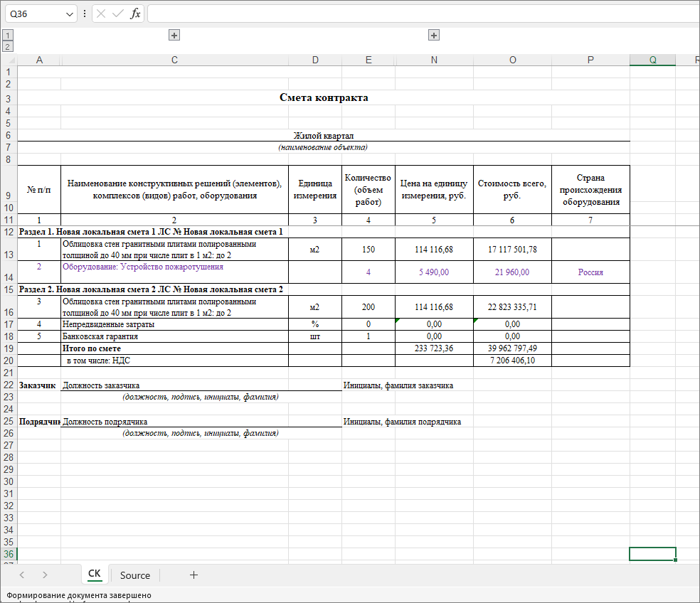Click the Insert Function fx icon
This screenshot has width=700, height=603.
pos(135,14)
